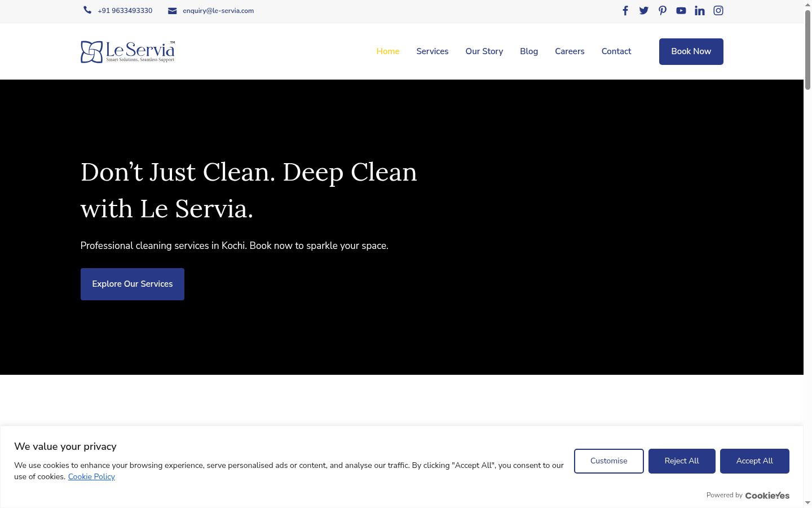812x508 pixels.
Task: Open the Twitter icon link
Action: [x=643, y=11]
